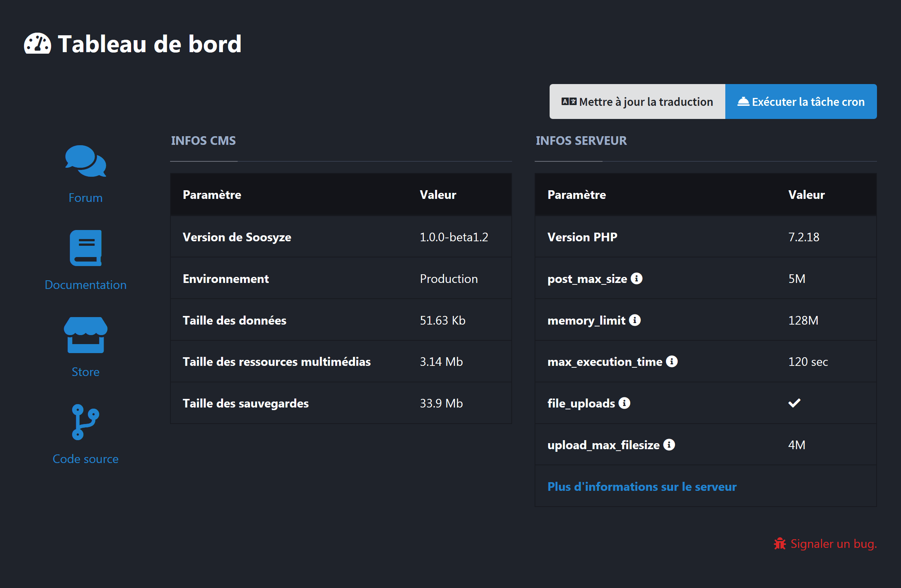The height and width of the screenshot is (588, 901).
Task: Open Documentation via the book icon
Action: [86, 248]
